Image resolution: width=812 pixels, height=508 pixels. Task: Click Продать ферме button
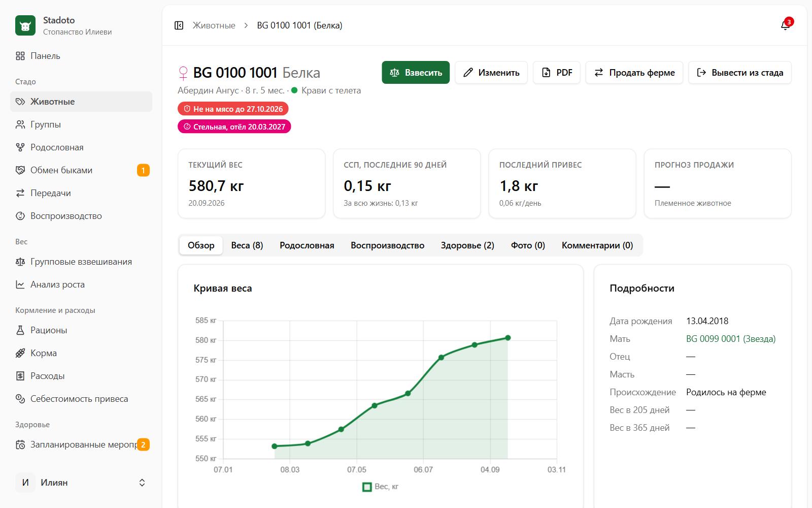[x=634, y=73]
